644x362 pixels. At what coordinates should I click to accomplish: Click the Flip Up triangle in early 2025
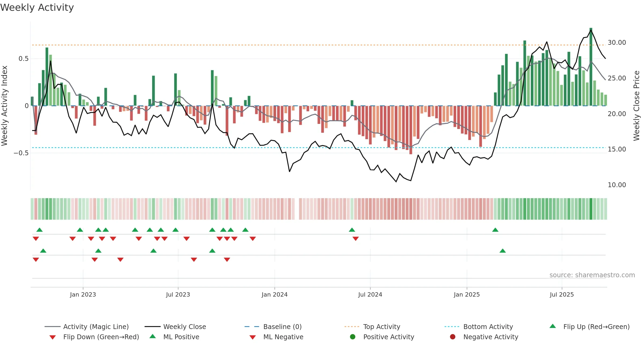click(495, 230)
